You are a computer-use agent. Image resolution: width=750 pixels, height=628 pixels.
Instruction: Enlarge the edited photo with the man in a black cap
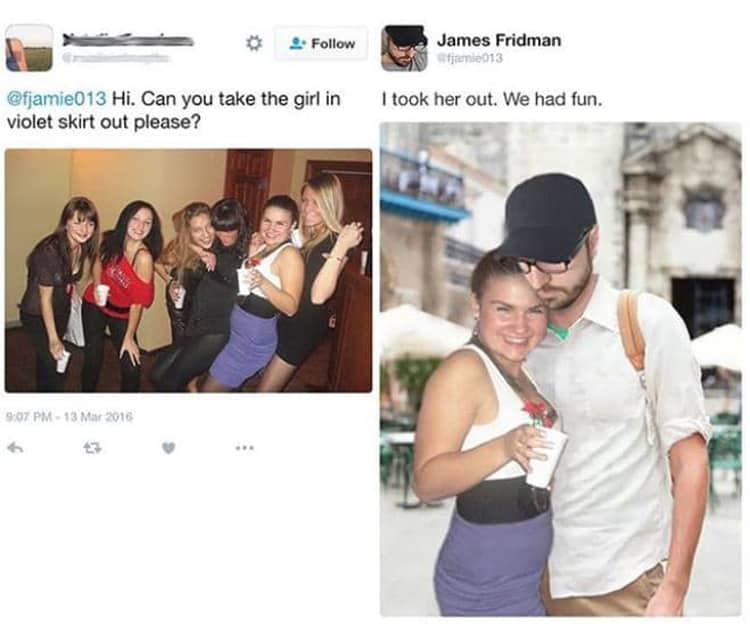point(561,369)
